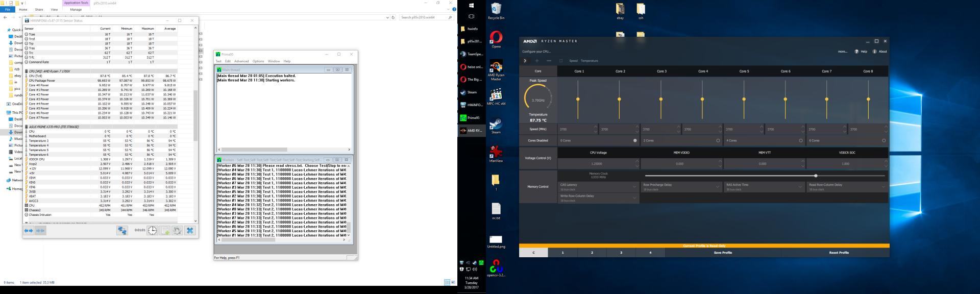Click Core 1 speed slider handle

coord(578,99)
